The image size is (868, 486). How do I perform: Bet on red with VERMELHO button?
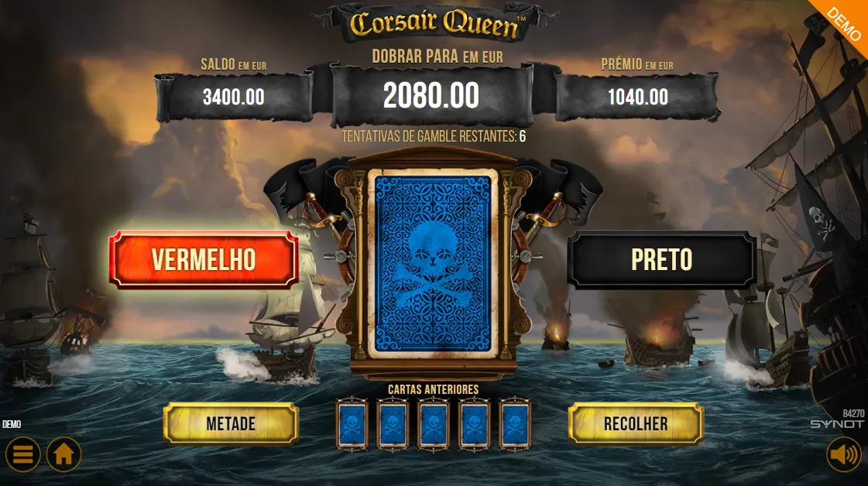204,259
